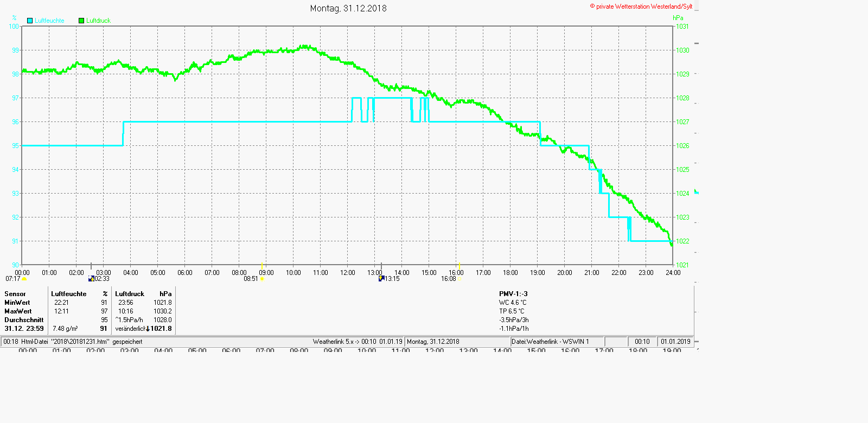The image size is (868, 423).
Task: Click the chart title 'Montag, 31.12.2018'
Action: tap(348, 8)
